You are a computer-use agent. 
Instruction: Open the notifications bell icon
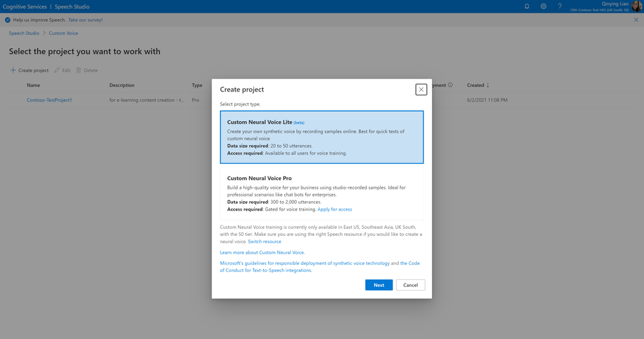coord(527,6)
